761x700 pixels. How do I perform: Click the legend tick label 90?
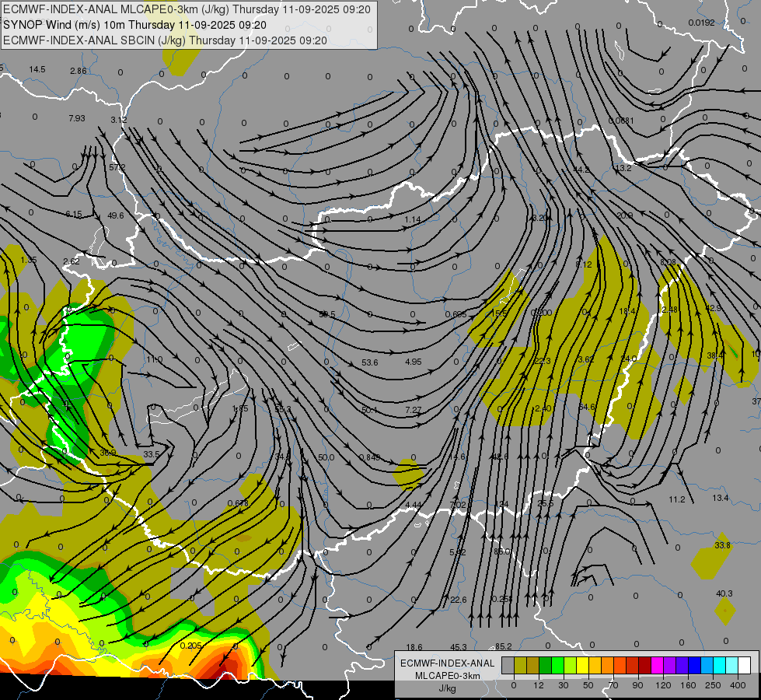coord(637,685)
